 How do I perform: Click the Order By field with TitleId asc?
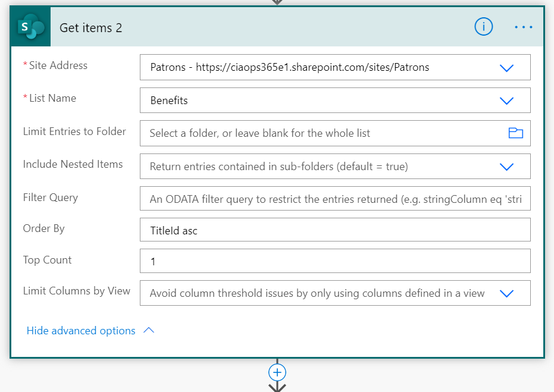point(335,230)
